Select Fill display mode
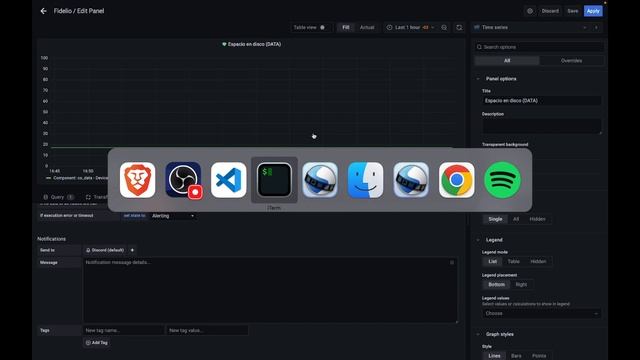640x360 pixels. pyautogui.click(x=346, y=27)
